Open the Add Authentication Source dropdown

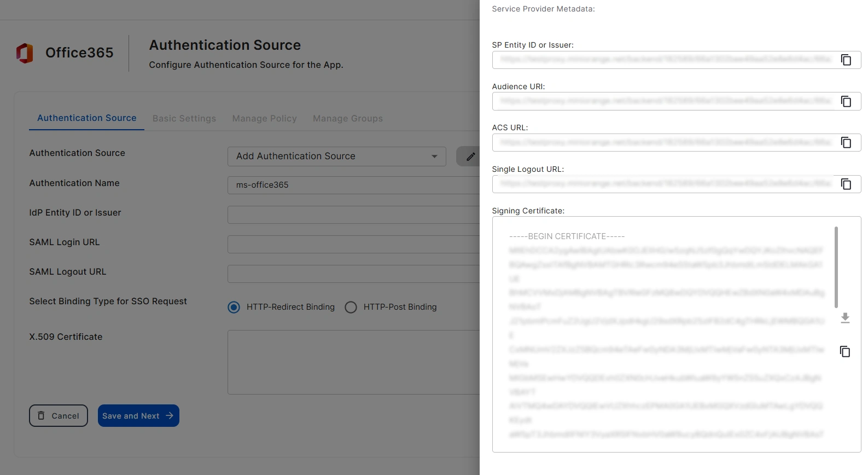pyautogui.click(x=337, y=157)
